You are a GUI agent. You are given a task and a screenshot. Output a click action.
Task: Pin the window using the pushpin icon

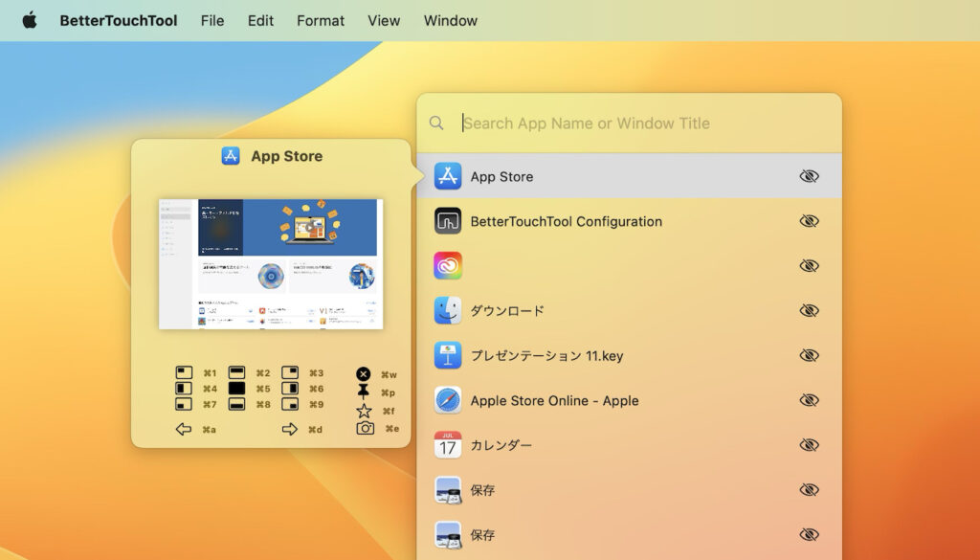pyautogui.click(x=362, y=392)
